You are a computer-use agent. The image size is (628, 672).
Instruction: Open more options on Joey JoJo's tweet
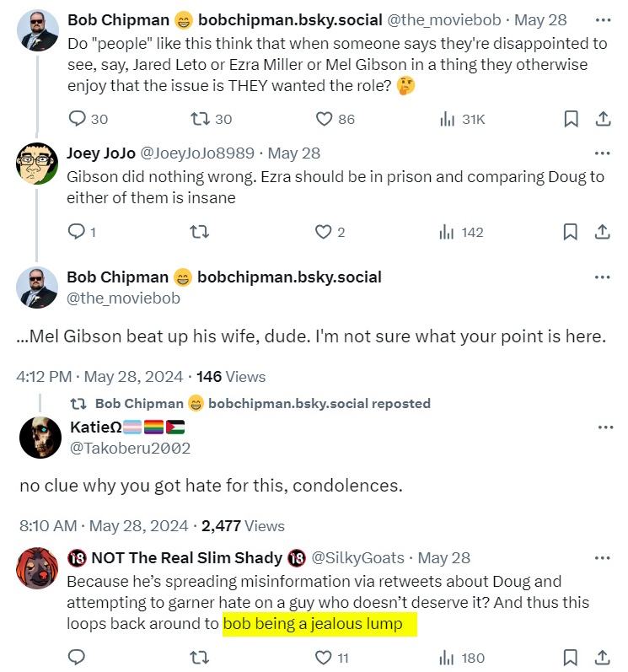(603, 153)
